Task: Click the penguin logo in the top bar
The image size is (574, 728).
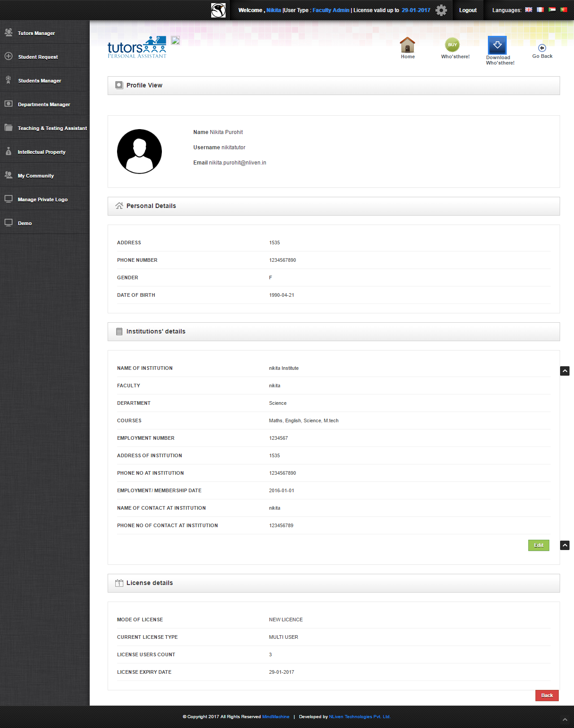Action: point(218,10)
